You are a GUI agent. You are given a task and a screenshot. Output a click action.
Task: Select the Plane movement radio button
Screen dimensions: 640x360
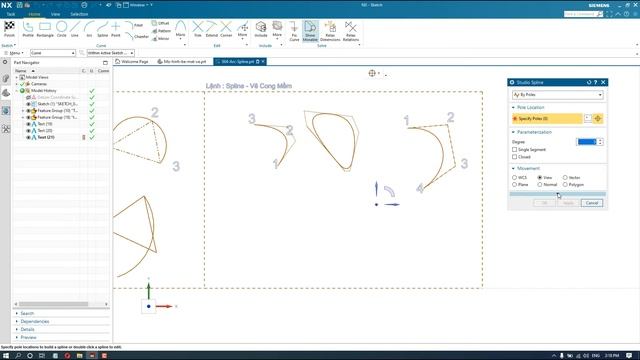pyautogui.click(x=514, y=184)
